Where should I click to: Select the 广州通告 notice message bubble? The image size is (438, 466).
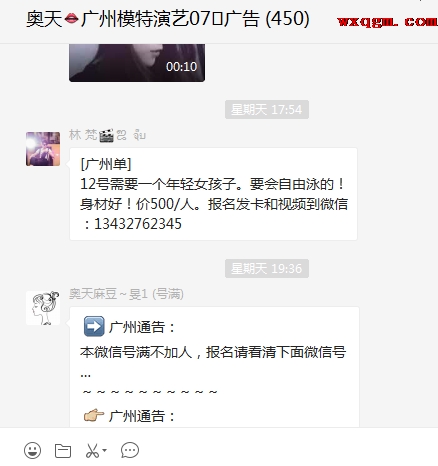pos(214,367)
